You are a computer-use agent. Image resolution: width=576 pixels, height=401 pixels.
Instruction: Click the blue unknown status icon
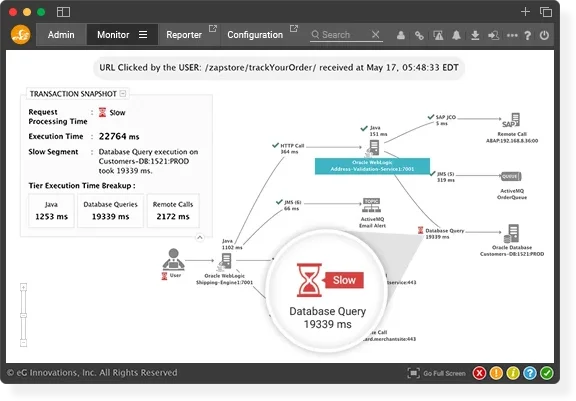pos(530,373)
